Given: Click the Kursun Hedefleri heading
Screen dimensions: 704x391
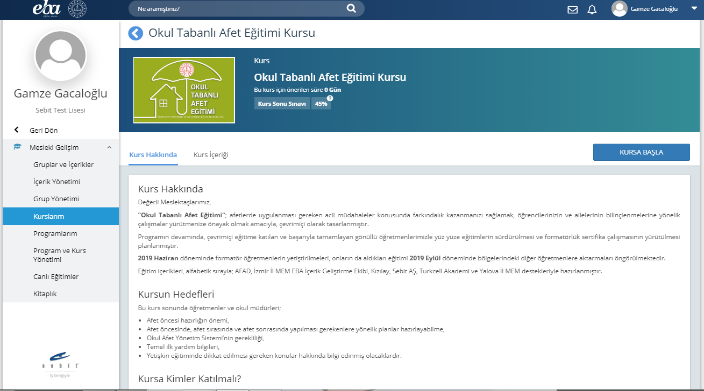Looking at the screenshot, I should 176,294.
